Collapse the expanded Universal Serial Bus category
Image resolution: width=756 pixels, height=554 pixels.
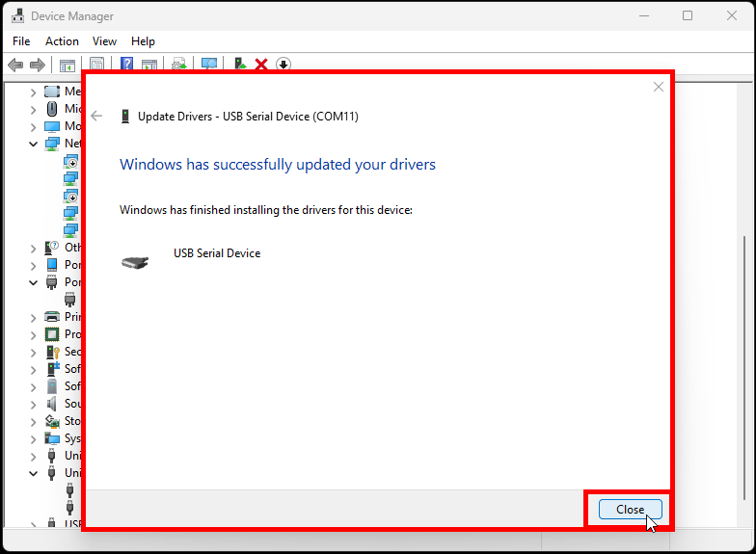click(x=33, y=473)
